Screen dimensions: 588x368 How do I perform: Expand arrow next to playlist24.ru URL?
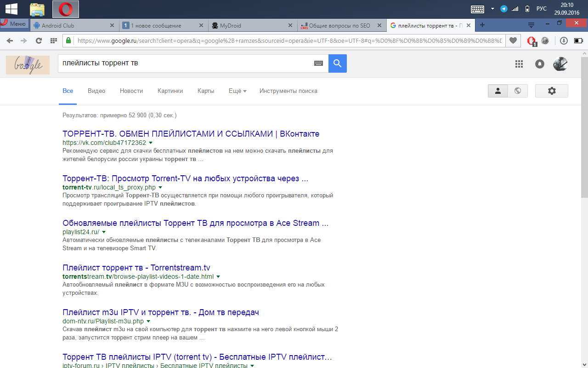[x=104, y=232]
